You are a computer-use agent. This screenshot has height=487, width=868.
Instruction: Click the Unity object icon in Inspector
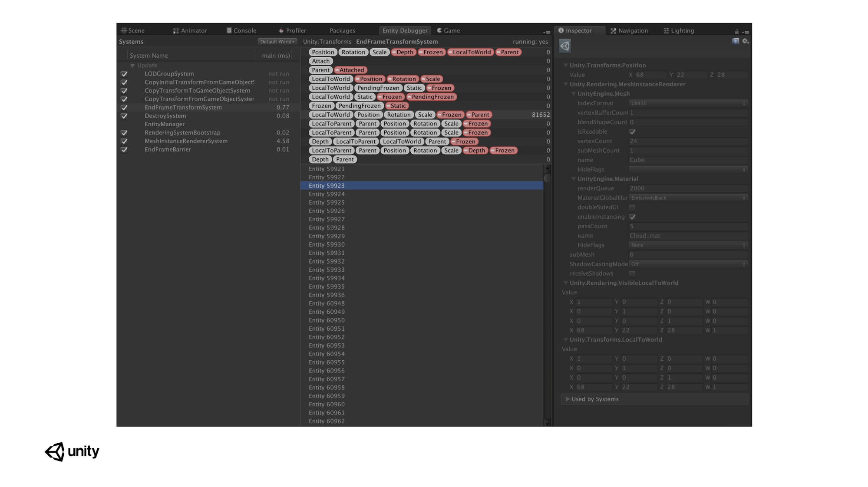pos(565,46)
